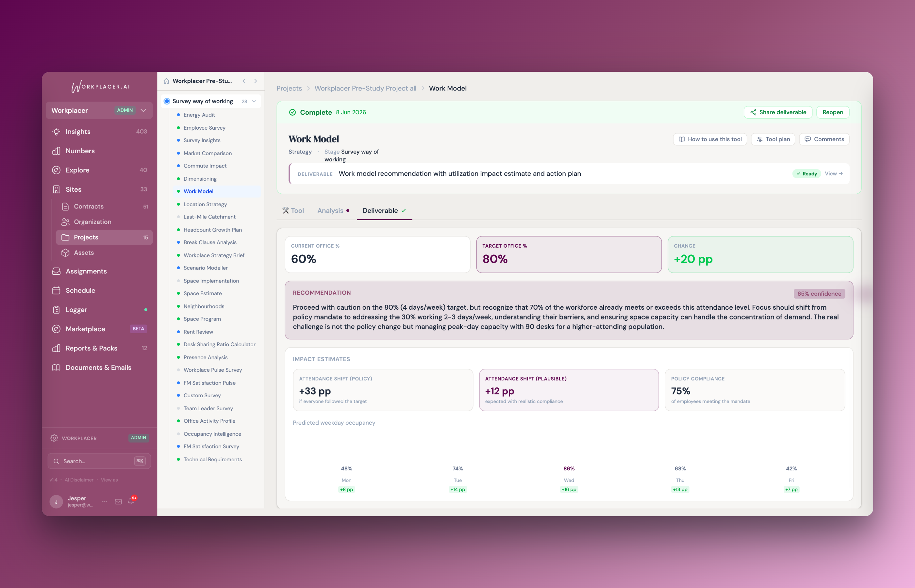
Task: Switch to the Tool tab
Action: pyautogui.click(x=293, y=210)
